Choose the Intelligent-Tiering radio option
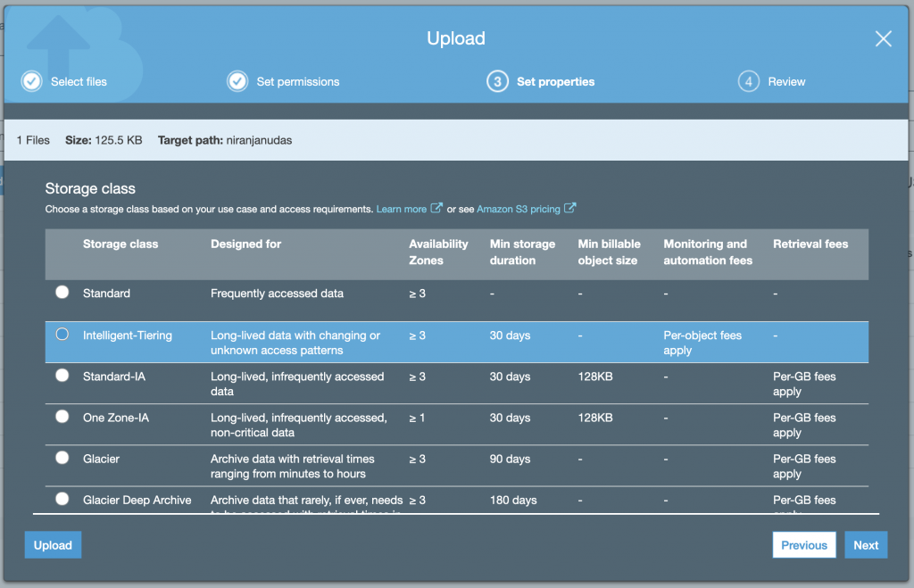This screenshot has height=588, width=914. point(62,335)
